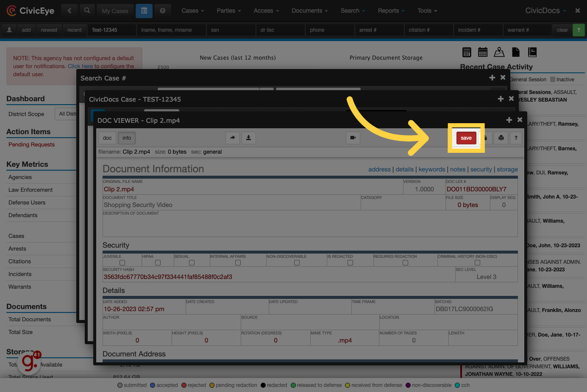This screenshot has width=587, height=392.
Task: Open the Access dropdown menu
Action: (x=266, y=11)
